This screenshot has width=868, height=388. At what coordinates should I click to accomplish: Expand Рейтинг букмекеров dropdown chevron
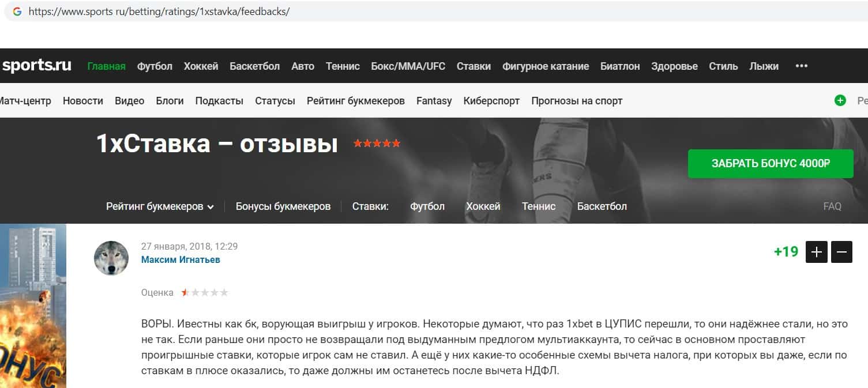pyautogui.click(x=211, y=207)
